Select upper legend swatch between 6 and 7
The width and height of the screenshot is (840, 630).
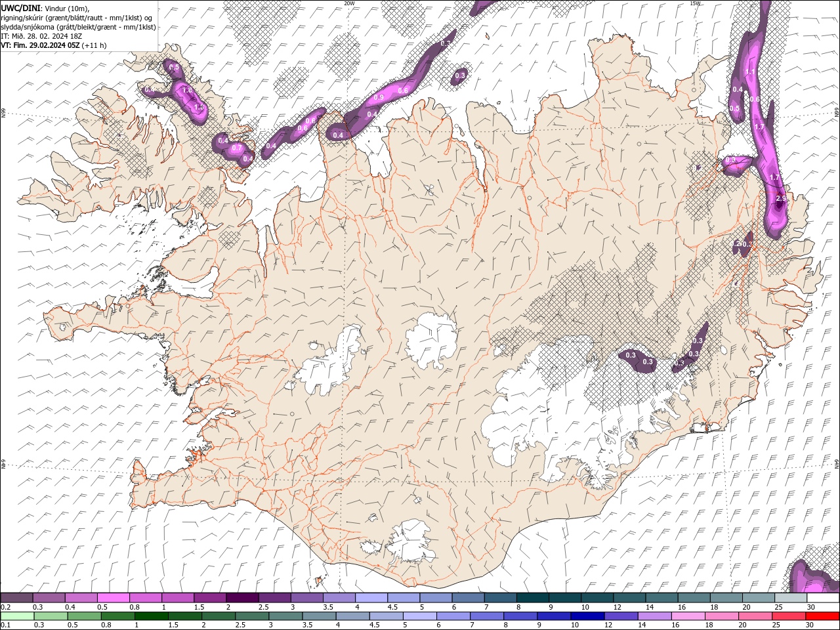tap(468, 598)
